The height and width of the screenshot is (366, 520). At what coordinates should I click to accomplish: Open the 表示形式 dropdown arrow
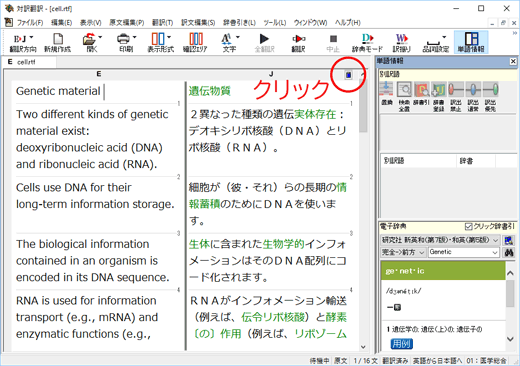point(169,37)
